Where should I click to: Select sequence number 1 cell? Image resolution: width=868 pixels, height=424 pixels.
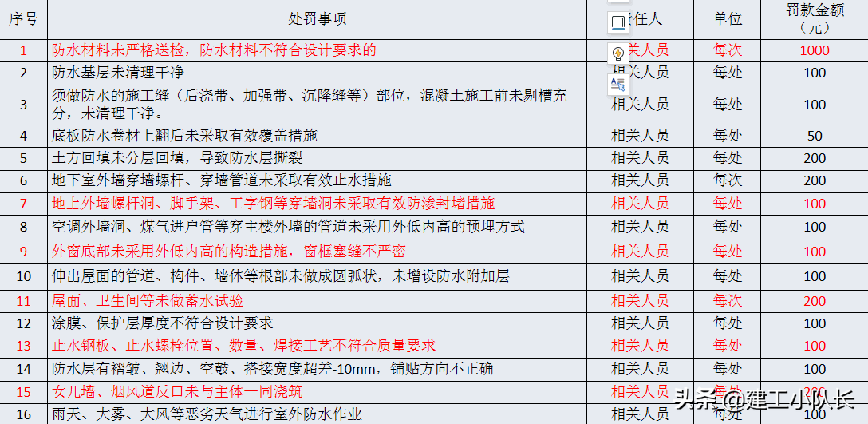pyautogui.click(x=23, y=50)
